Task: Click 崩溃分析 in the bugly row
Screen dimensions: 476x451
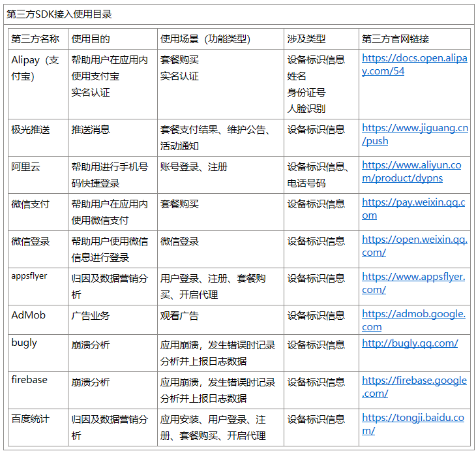Action: tap(91, 345)
